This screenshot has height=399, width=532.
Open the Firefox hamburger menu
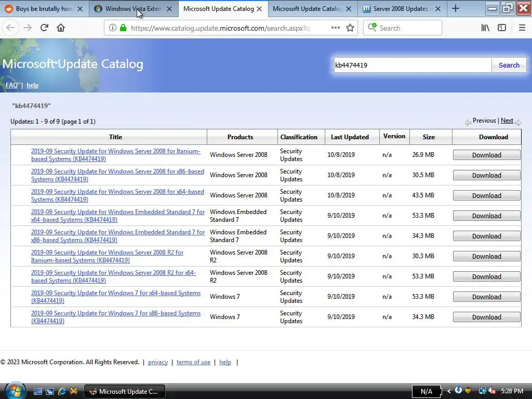tap(522, 28)
